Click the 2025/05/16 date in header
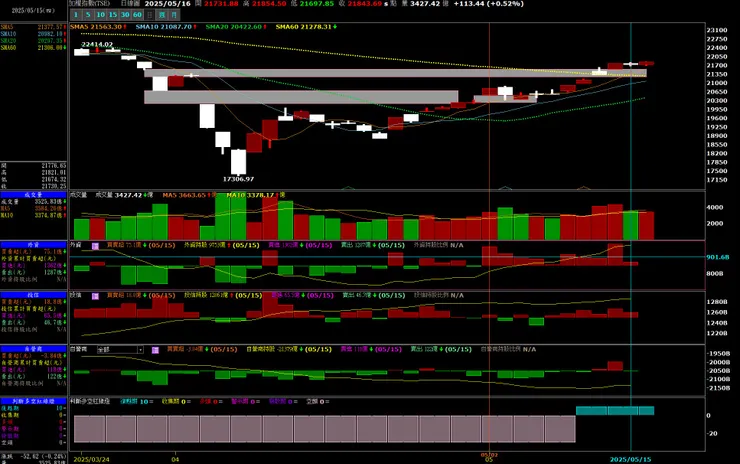This screenshot has height=464, width=740. pyautogui.click(x=168, y=4)
